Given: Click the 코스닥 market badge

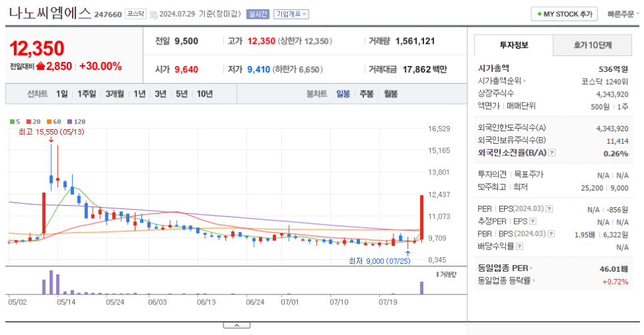Looking at the screenshot, I should [x=135, y=14].
